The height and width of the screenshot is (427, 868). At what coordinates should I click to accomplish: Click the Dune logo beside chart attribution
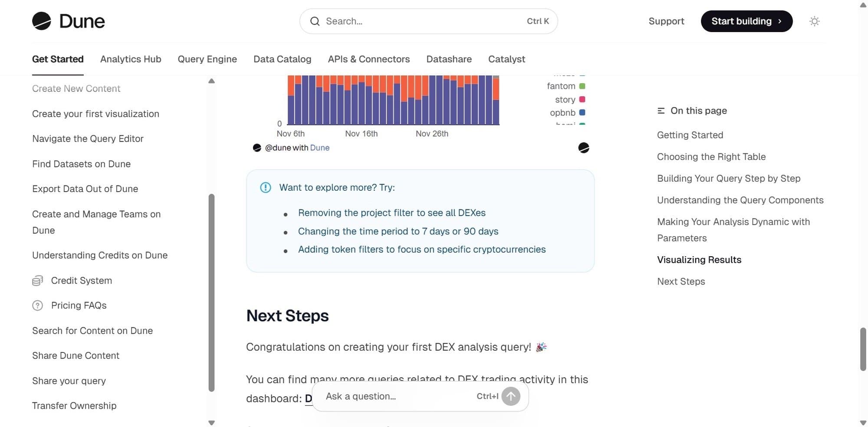coord(257,148)
